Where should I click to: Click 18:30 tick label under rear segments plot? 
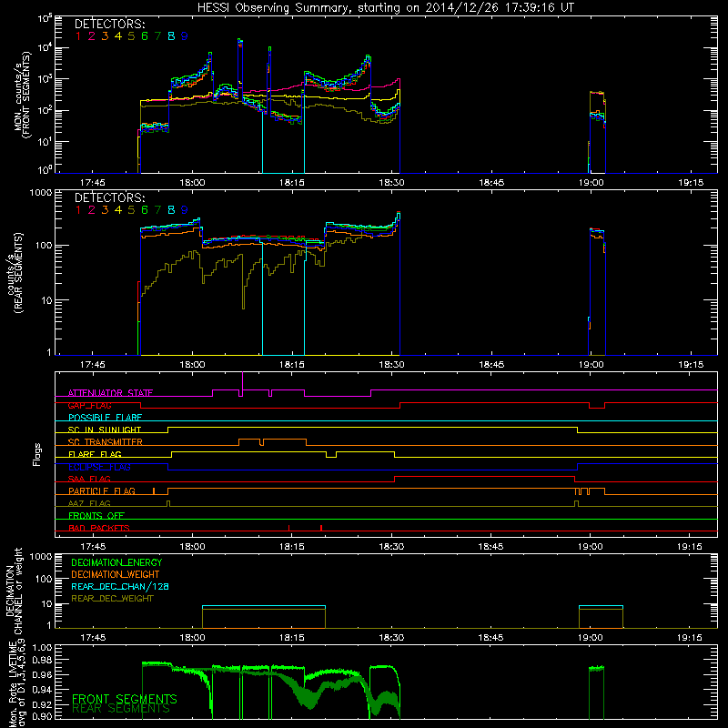pyautogui.click(x=392, y=365)
